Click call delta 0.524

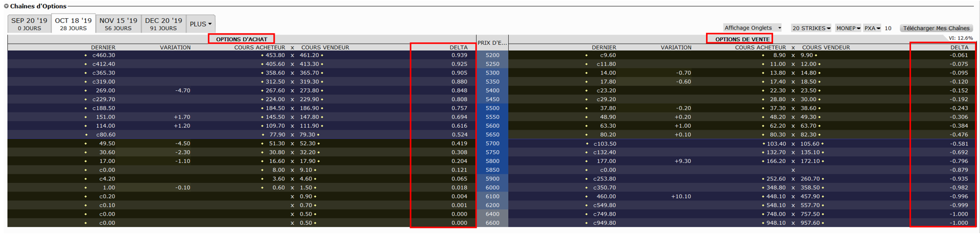459,134
